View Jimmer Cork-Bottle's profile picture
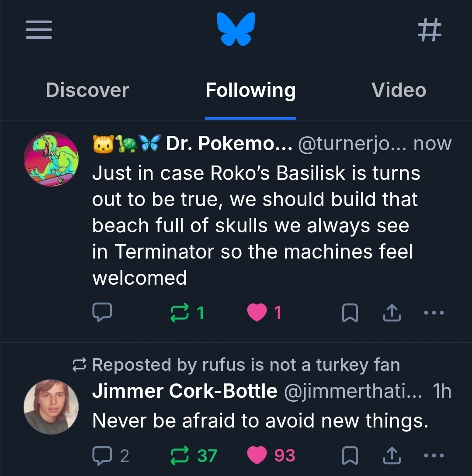The width and height of the screenshot is (472, 476). (x=51, y=407)
